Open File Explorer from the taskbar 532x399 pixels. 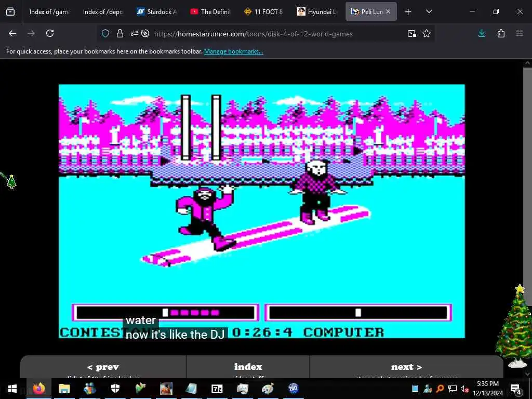[x=64, y=389]
